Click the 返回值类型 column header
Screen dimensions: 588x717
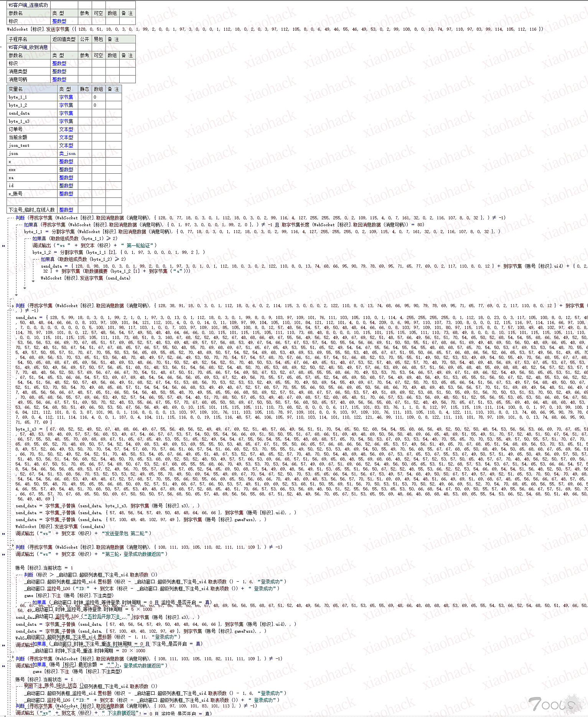point(64,39)
